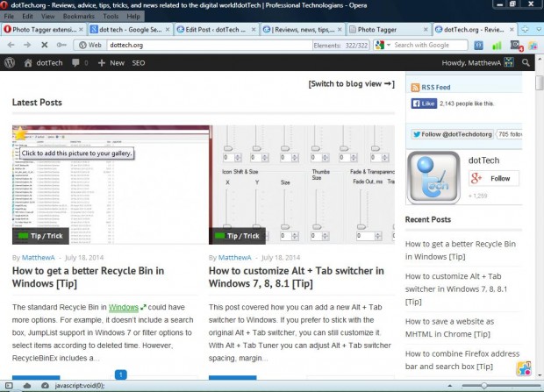The image size is (544, 392).
Task: Click Tip / Trick tag on Alt + Tab post
Action: [x=237, y=236]
